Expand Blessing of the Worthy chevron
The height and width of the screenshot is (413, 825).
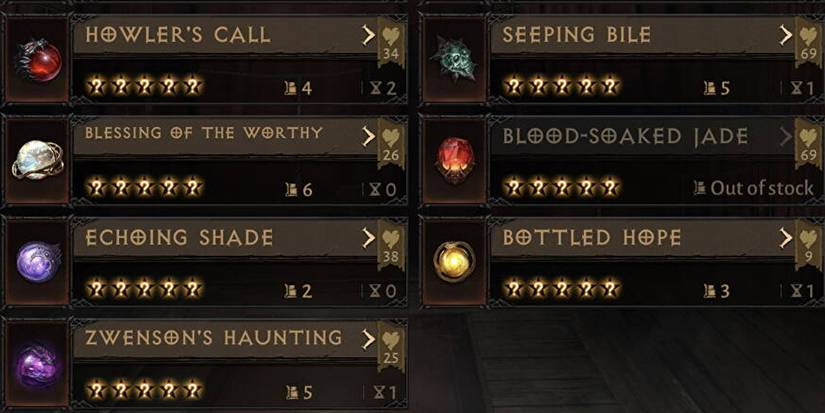pyautogui.click(x=368, y=137)
